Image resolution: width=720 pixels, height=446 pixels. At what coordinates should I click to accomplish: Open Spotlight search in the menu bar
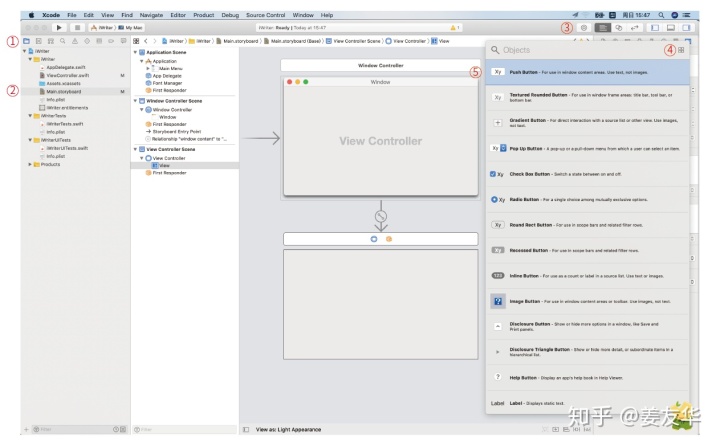pos(661,15)
